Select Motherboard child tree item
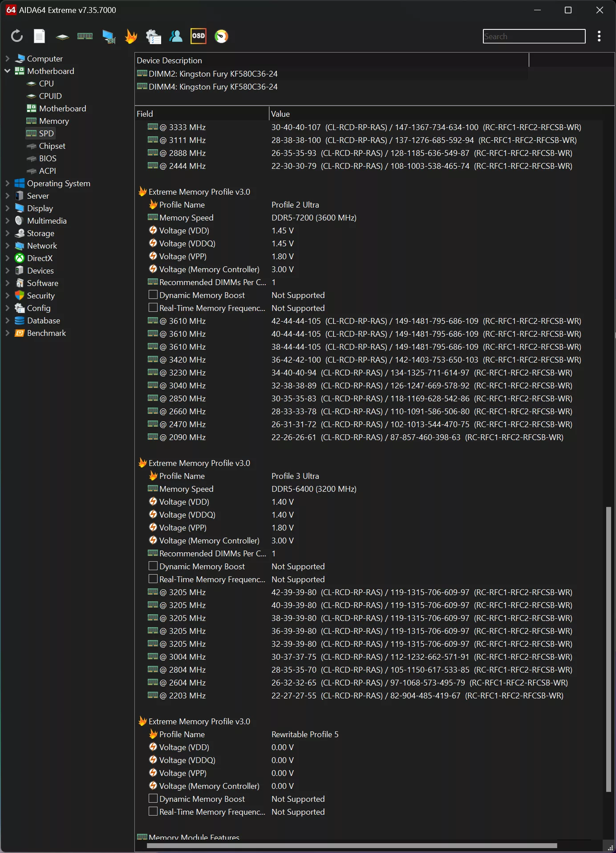Viewport: 616px width, 853px height. tap(63, 109)
